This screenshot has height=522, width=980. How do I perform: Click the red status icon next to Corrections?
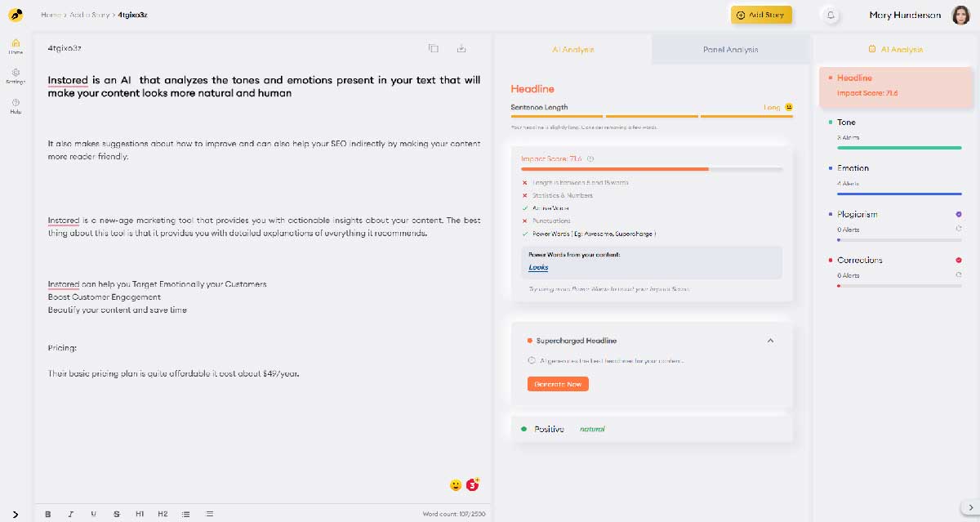click(x=958, y=260)
